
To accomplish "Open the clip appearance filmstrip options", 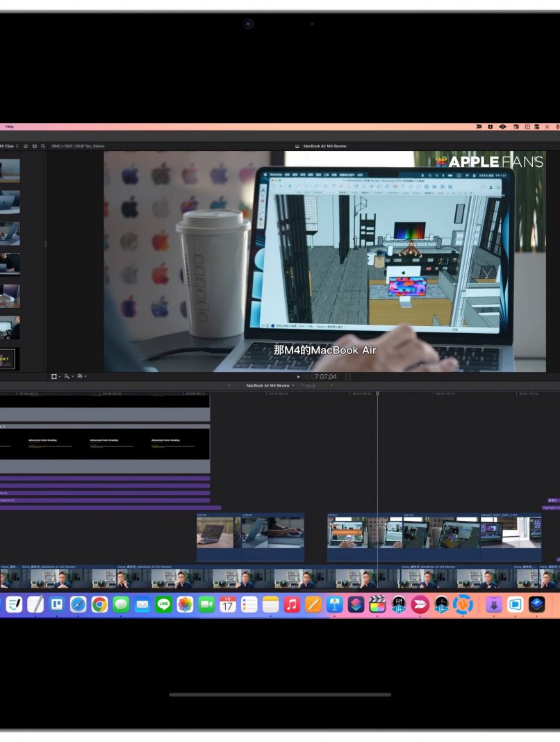I will click(x=26, y=146).
